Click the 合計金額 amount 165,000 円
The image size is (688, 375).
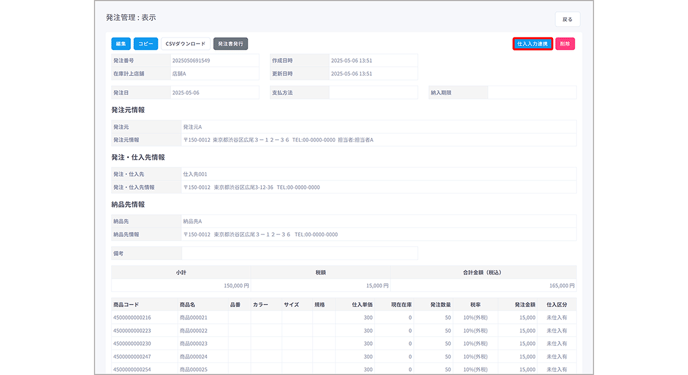click(562, 286)
